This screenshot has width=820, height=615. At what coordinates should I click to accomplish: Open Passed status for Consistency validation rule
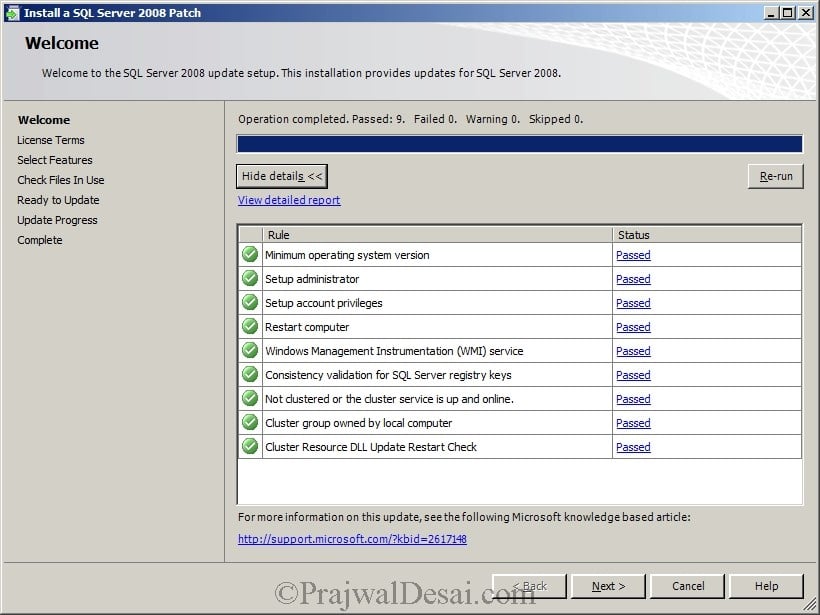(x=633, y=375)
